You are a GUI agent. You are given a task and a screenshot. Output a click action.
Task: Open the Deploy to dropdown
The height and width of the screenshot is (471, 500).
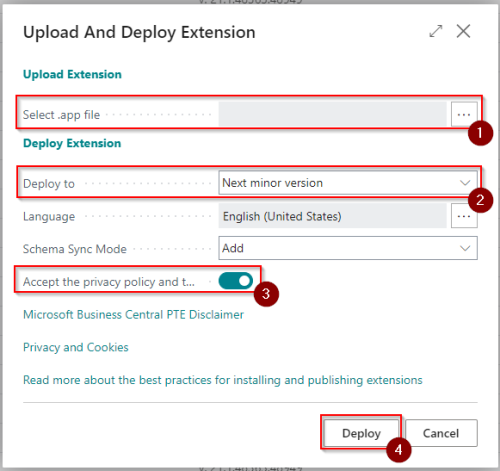tap(348, 183)
